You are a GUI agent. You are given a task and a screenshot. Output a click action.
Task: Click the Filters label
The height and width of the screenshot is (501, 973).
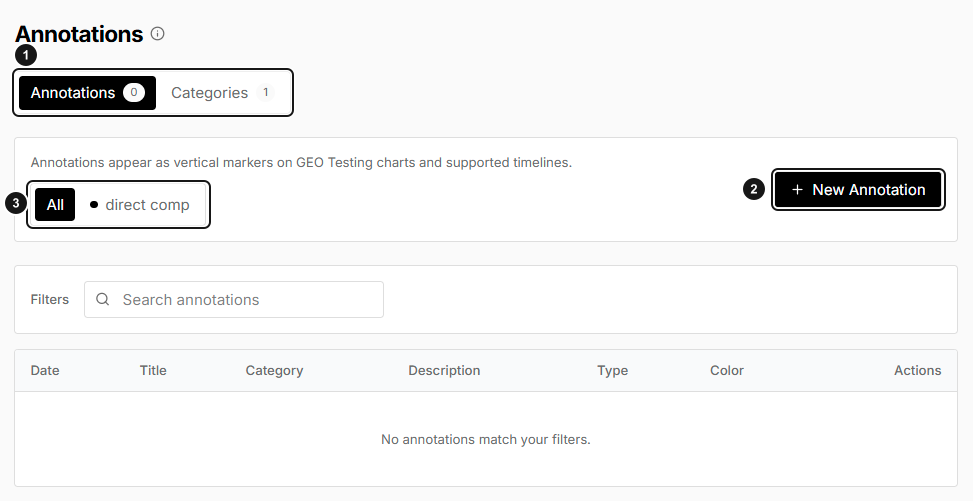click(50, 299)
